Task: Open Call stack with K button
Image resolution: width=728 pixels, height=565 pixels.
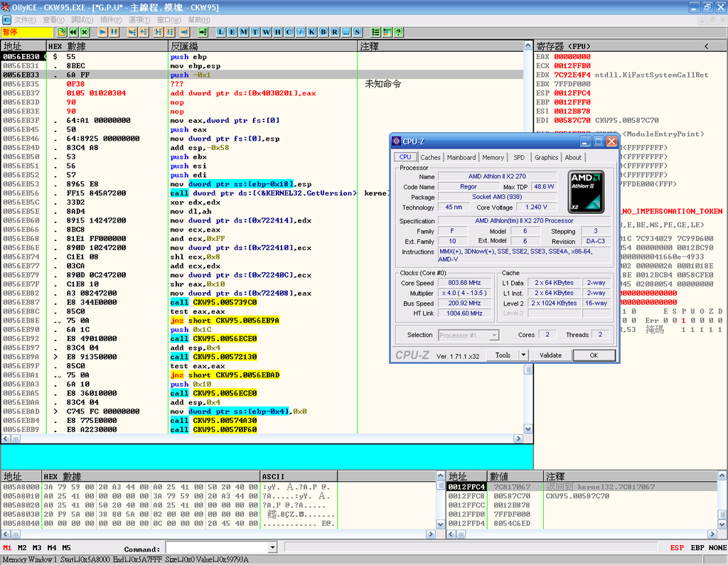Action: click(x=311, y=32)
